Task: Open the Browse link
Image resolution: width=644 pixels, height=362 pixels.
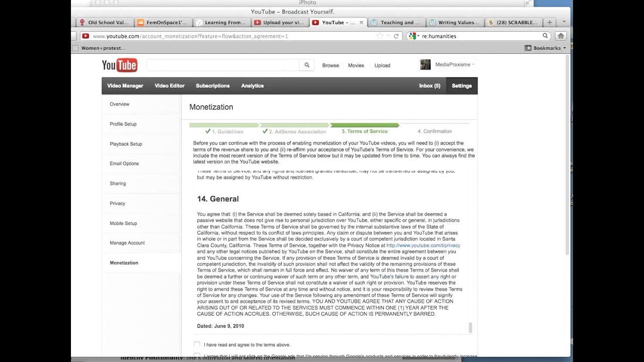Action: coord(331,65)
